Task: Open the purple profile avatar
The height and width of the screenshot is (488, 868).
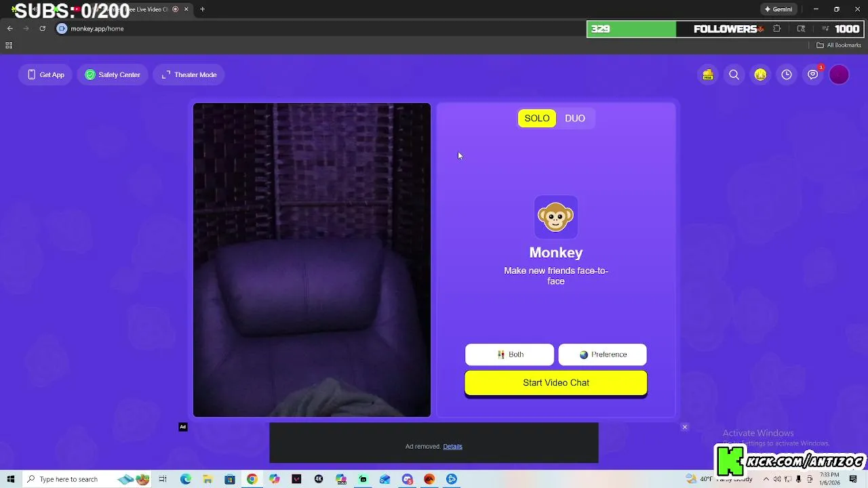Action: 839,75
